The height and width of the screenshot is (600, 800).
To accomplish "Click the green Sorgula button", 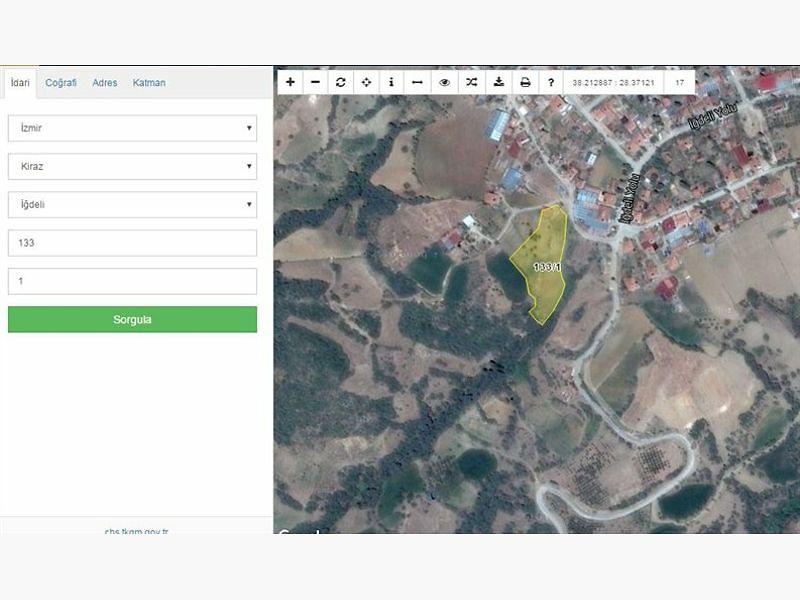I will [132, 319].
